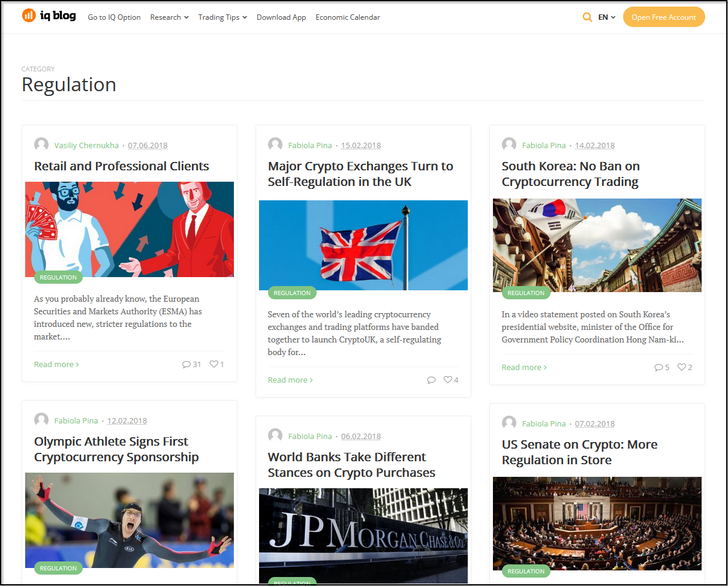728x586 pixels.
Task: Click REGULATION tag on South Korea post
Action: [526, 293]
